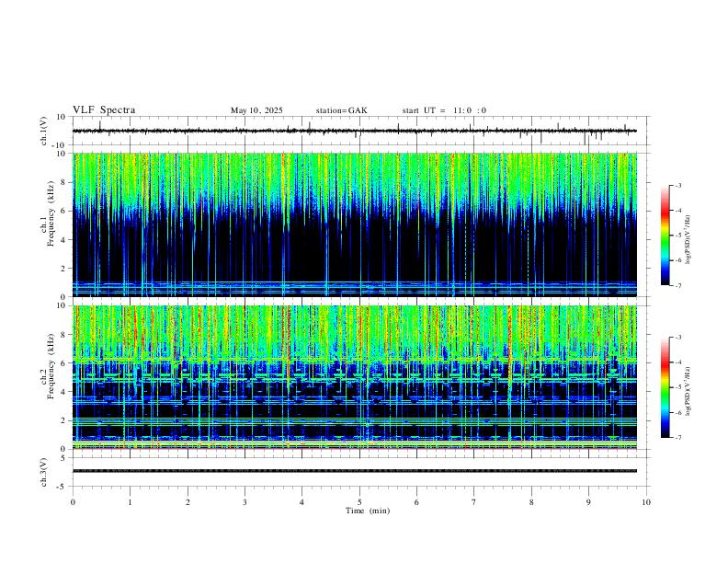Click time axis tick label "7"
Screen dimensions: 728x563
coord(473,502)
